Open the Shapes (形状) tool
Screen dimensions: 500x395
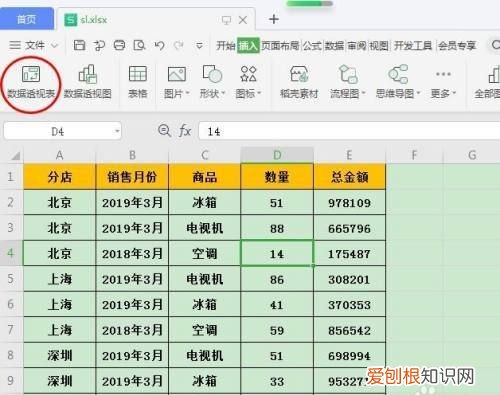212,74
